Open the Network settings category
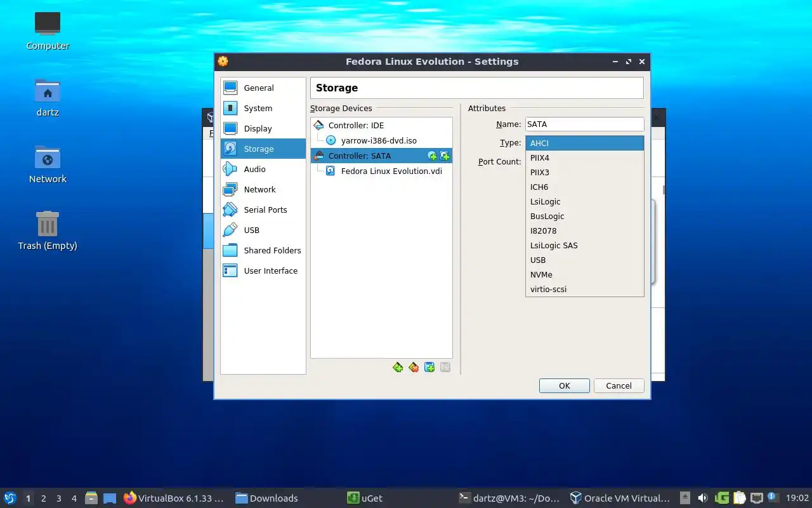 click(x=263, y=189)
